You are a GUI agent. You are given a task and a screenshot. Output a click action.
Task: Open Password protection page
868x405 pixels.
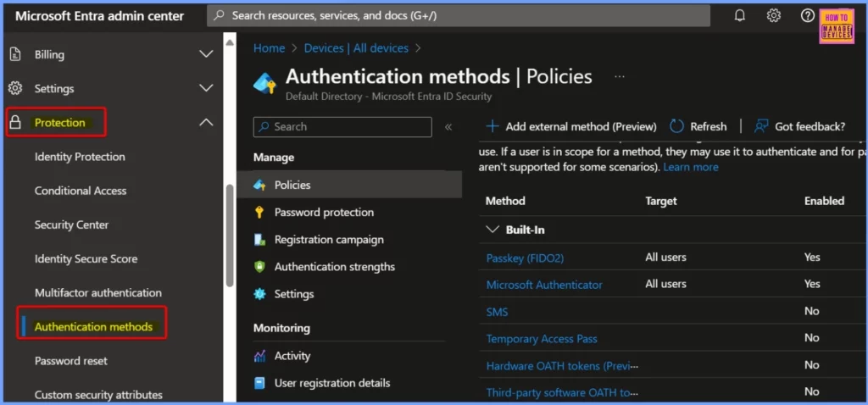pyautogui.click(x=324, y=212)
